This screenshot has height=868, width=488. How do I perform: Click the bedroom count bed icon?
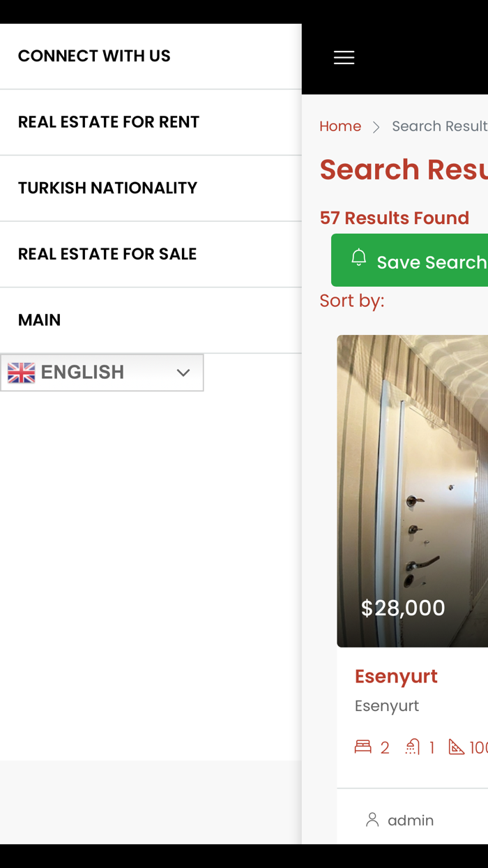pos(363,747)
